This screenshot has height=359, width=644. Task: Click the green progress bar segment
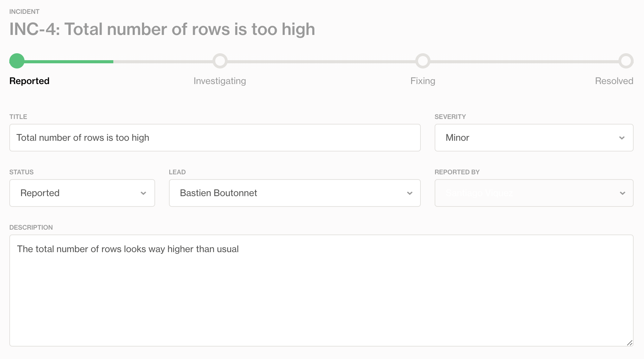coord(69,62)
